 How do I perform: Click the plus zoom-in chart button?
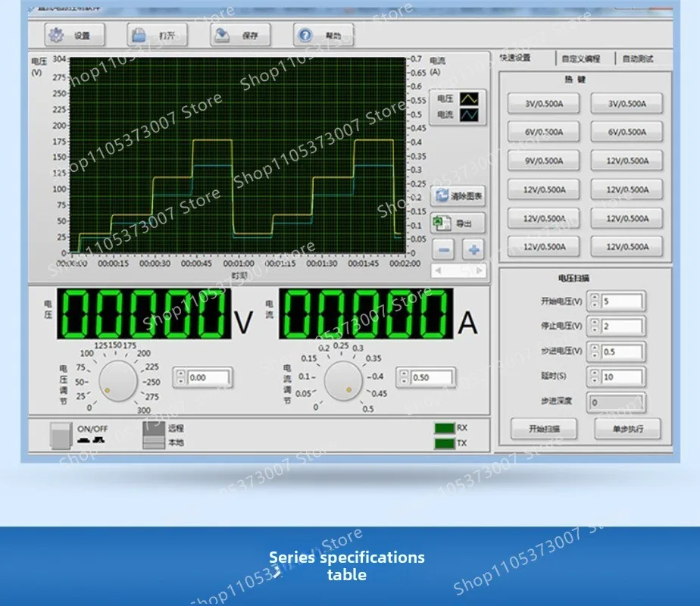[x=473, y=250]
